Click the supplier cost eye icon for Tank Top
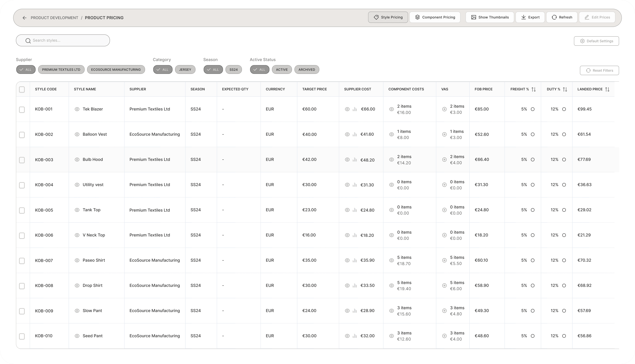This screenshot has width=635, height=364. pos(347,210)
